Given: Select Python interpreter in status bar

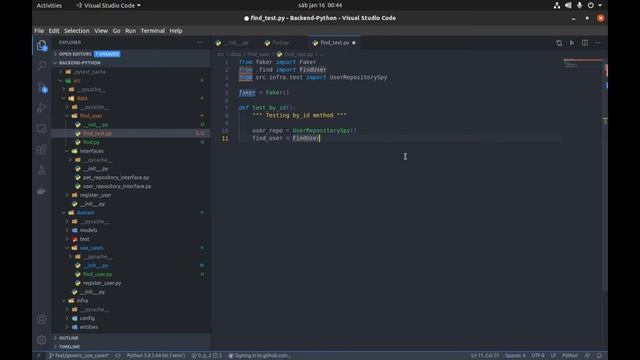Looking at the screenshot, I should pos(156,356).
